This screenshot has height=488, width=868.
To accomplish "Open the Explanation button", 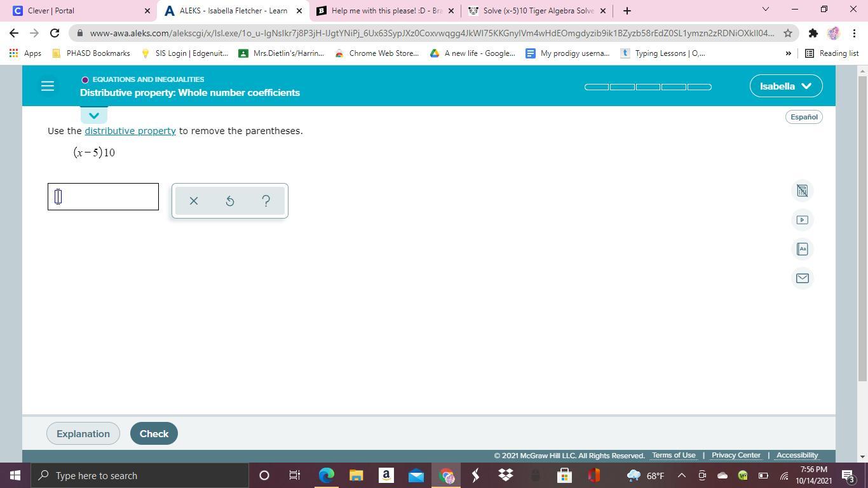I will tap(83, 433).
